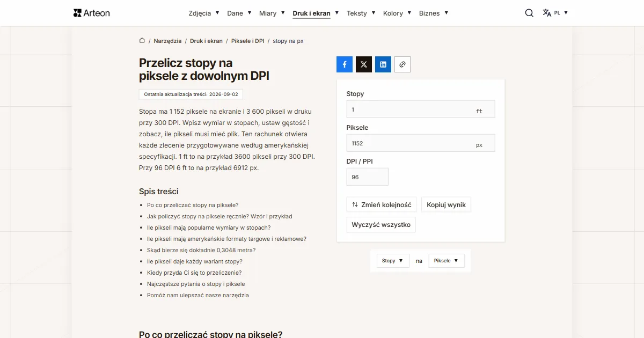Viewport: 644px width, 338px height.
Task: Open 'Skąd bierze się dokładnie 0,3048 metra?' link
Action: [201, 250]
